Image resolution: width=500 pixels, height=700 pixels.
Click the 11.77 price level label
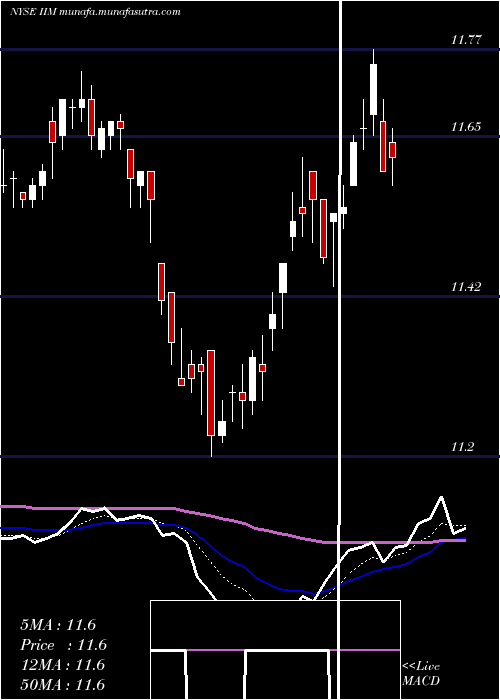click(466, 40)
